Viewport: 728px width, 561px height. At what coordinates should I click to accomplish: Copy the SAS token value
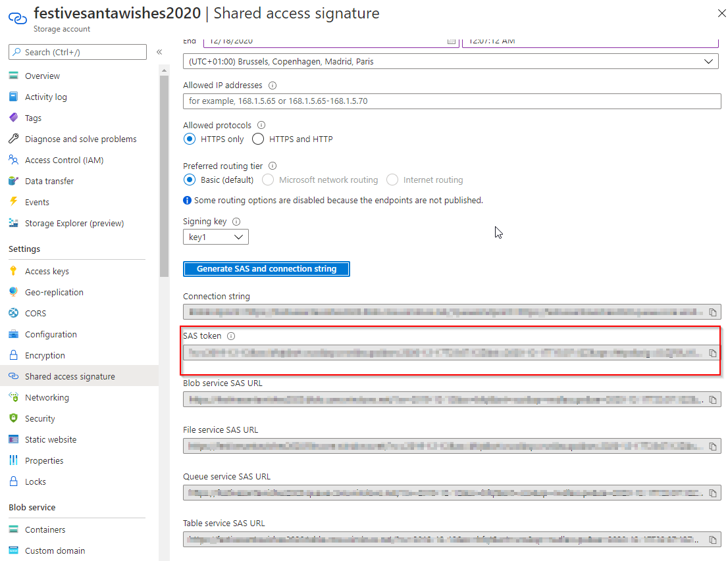[713, 353]
